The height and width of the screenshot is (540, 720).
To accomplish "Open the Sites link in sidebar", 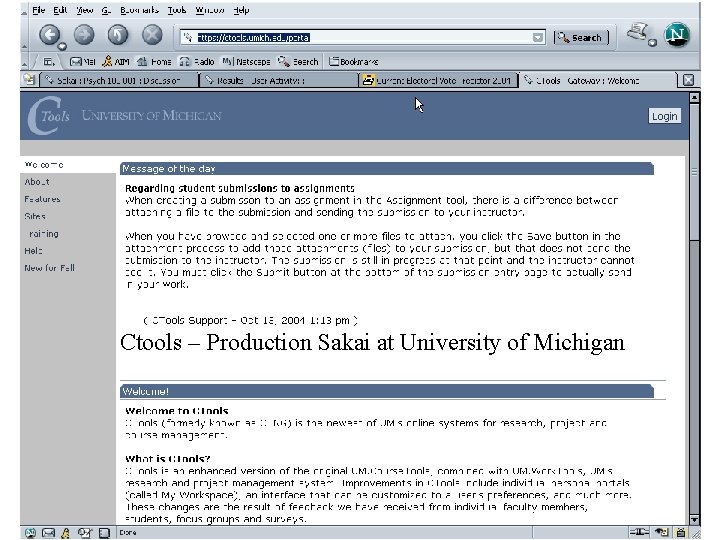I will tap(35, 216).
